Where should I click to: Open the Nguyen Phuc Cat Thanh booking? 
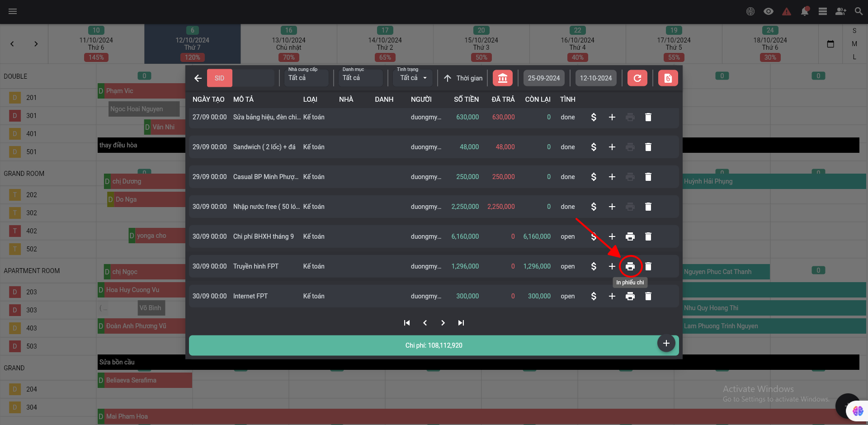click(x=726, y=272)
